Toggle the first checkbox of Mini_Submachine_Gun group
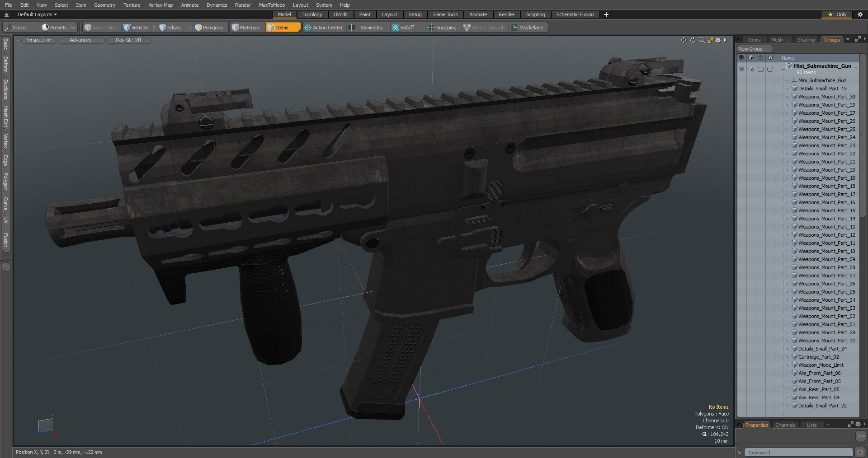 [760, 69]
